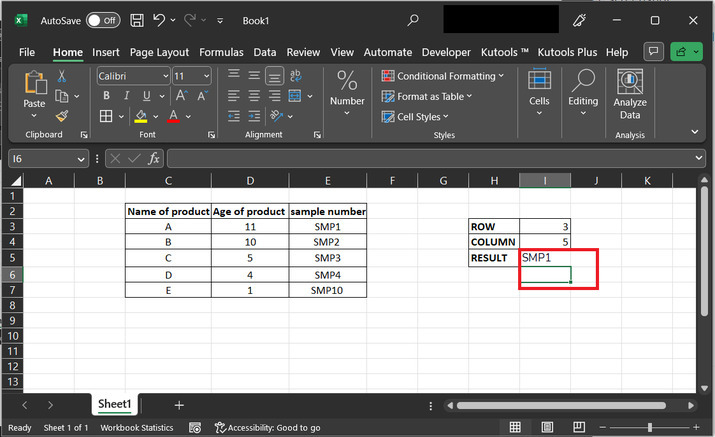
Task: Click the Insert Function fx icon
Action: click(153, 158)
